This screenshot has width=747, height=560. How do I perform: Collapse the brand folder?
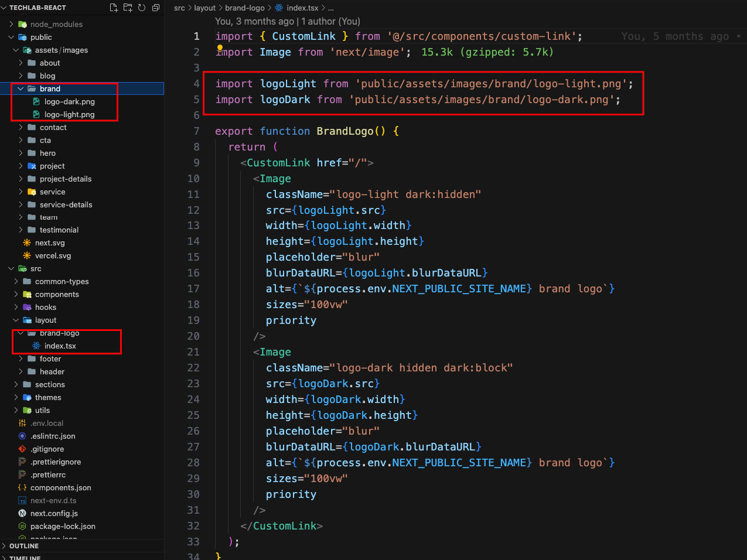point(21,89)
